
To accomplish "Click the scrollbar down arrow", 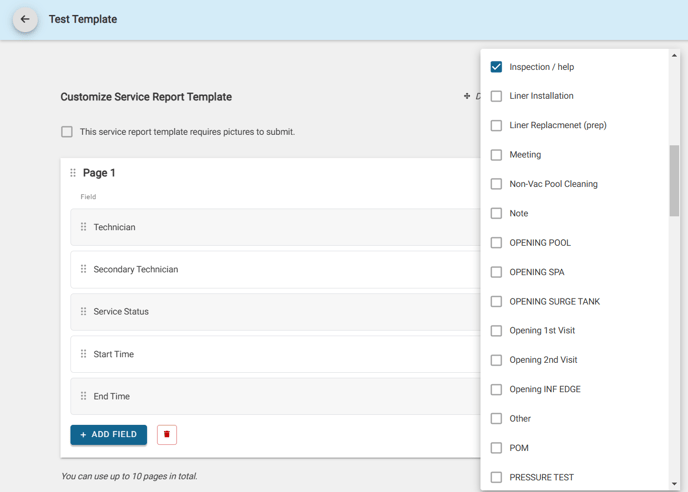I will click(x=674, y=484).
